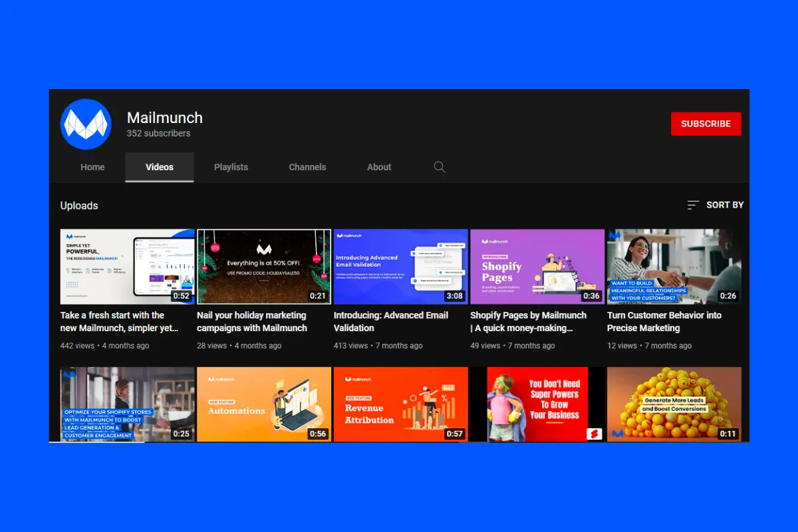Click '413 views • 7 months ago' text
The image size is (798, 532).
(378, 346)
